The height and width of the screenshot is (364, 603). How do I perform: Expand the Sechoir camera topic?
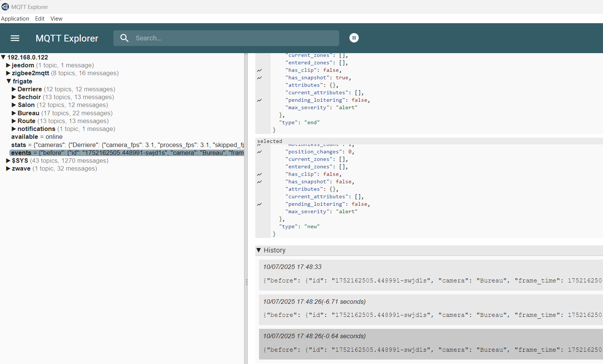[x=14, y=97]
